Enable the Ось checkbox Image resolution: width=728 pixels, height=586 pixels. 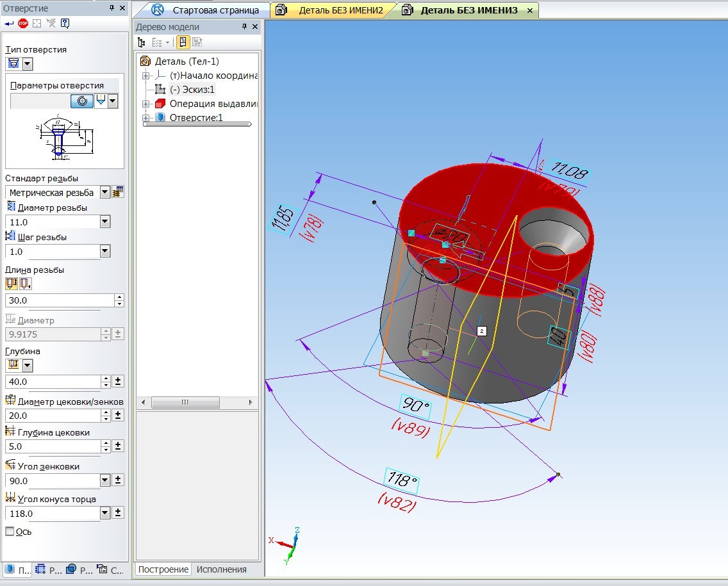pos(10,532)
